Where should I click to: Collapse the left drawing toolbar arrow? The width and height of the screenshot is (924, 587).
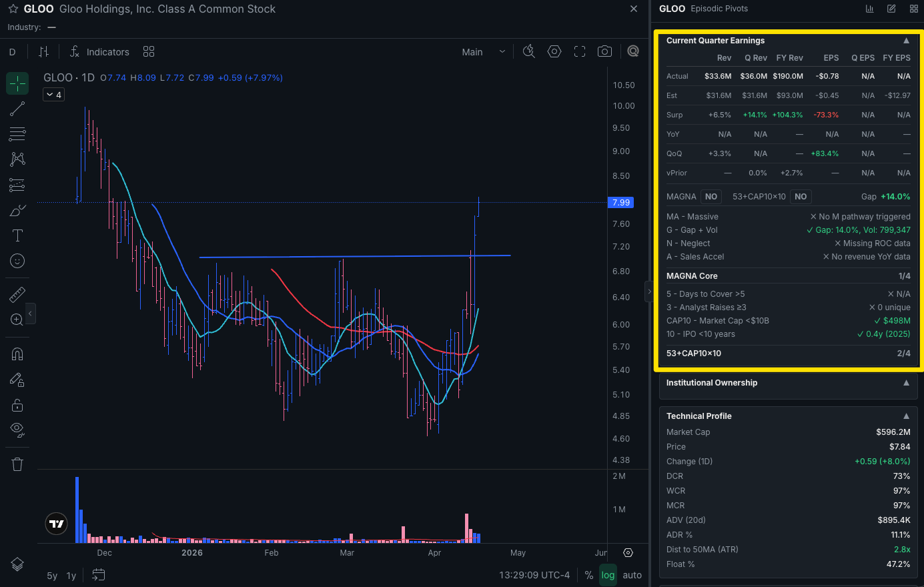click(x=30, y=313)
